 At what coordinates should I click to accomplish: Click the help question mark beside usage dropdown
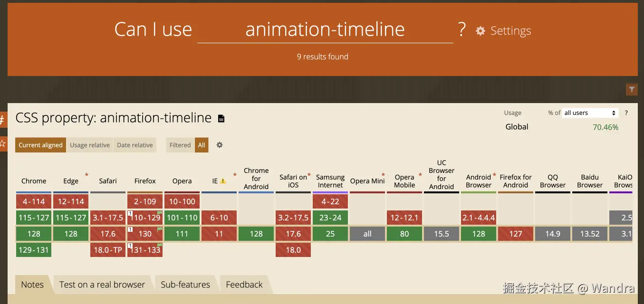[626, 113]
